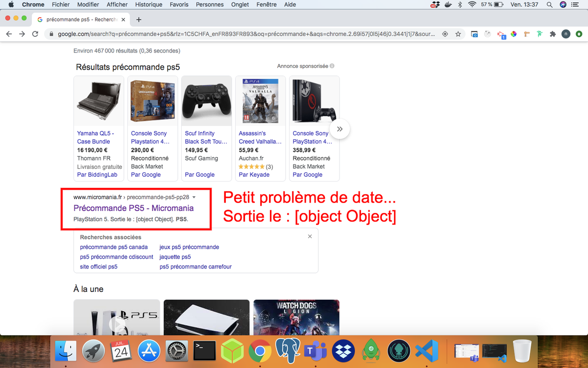Open the signpost extension icon
The image size is (588, 368).
coord(527,34)
